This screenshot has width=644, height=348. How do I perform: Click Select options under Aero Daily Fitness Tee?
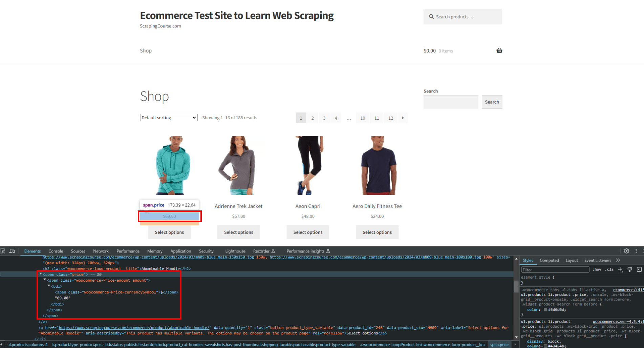(377, 232)
